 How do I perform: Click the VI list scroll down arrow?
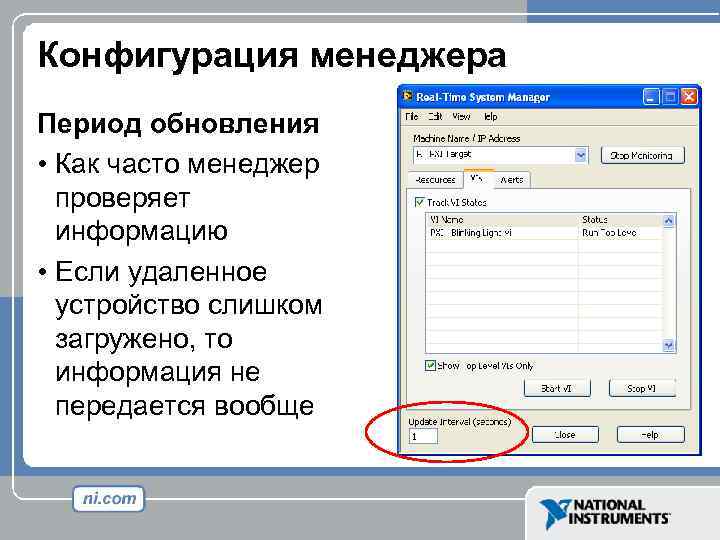coord(669,345)
